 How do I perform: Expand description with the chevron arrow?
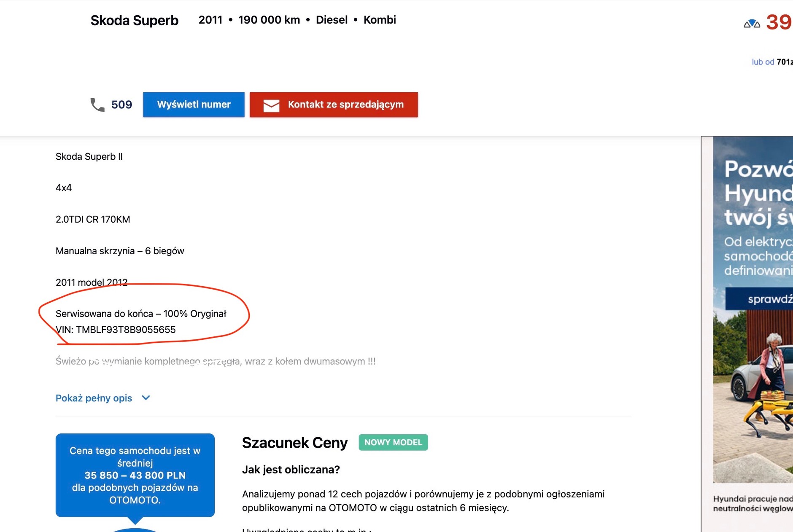146,398
